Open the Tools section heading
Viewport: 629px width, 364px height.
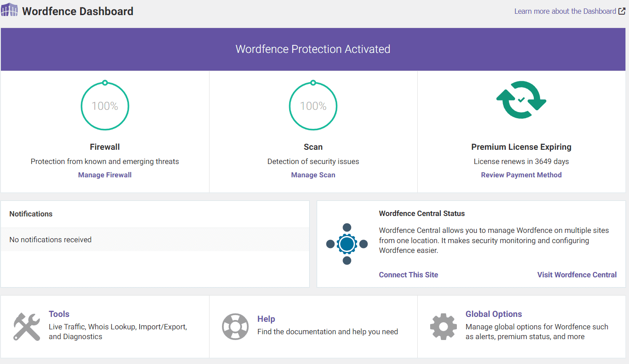click(59, 314)
